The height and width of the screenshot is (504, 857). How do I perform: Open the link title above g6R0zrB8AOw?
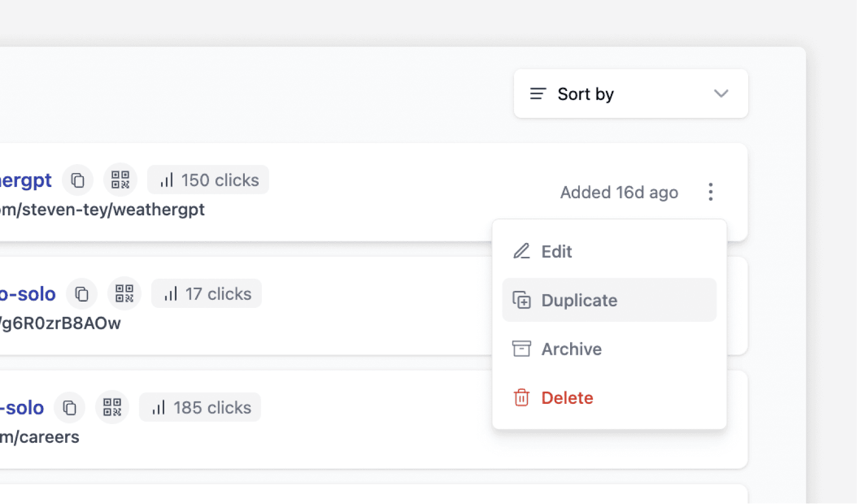pyautogui.click(x=28, y=294)
